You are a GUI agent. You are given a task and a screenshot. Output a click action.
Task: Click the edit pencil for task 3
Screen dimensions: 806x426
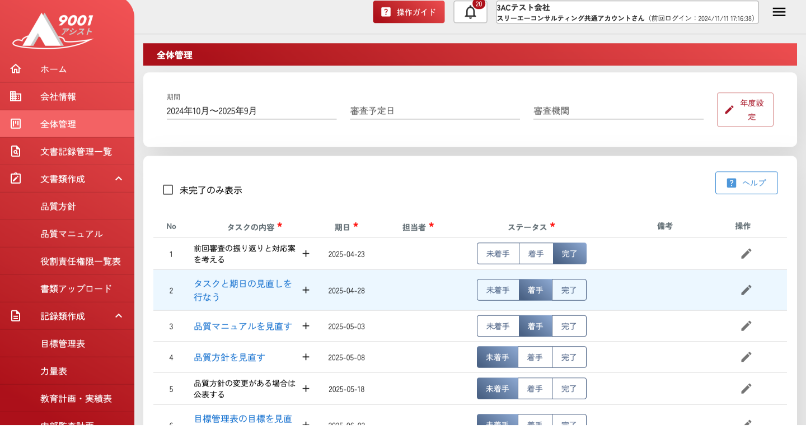746,326
